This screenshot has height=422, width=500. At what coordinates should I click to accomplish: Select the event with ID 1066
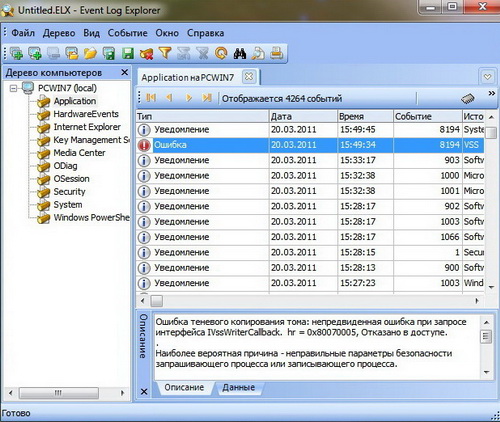tap(310, 237)
